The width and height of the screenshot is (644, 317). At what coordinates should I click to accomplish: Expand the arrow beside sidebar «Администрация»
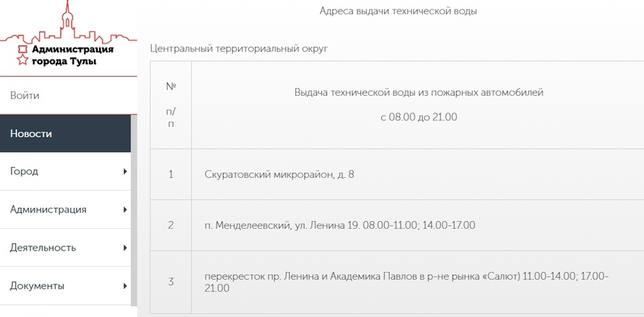[125, 210]
